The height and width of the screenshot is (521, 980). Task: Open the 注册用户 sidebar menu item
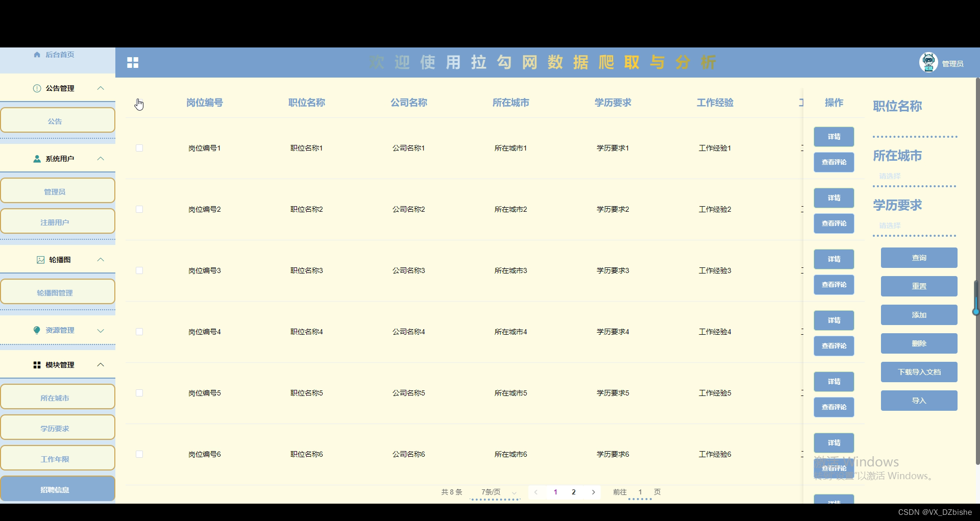pos(58,222)
